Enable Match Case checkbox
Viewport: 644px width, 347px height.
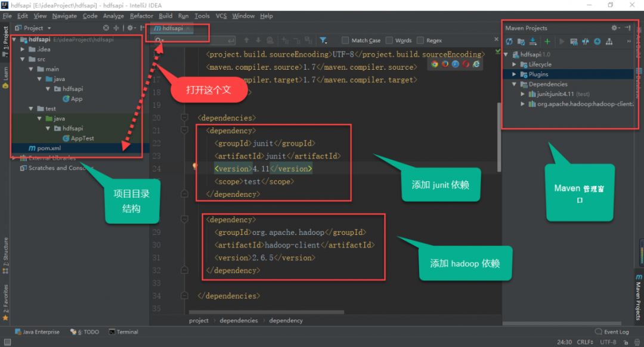point(345,40)
